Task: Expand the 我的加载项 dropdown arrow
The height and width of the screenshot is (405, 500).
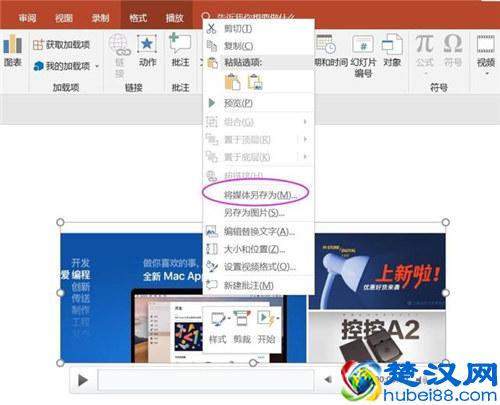Action: click(97, 66)
